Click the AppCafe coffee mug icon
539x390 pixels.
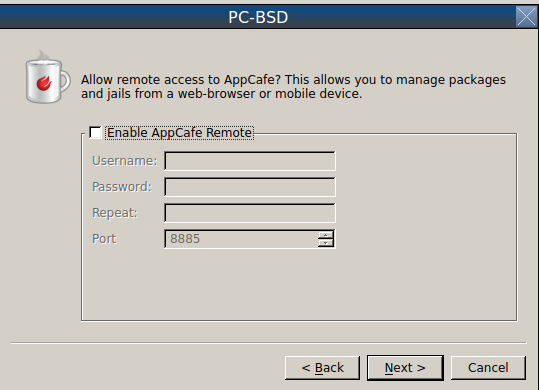coord(48,77)
